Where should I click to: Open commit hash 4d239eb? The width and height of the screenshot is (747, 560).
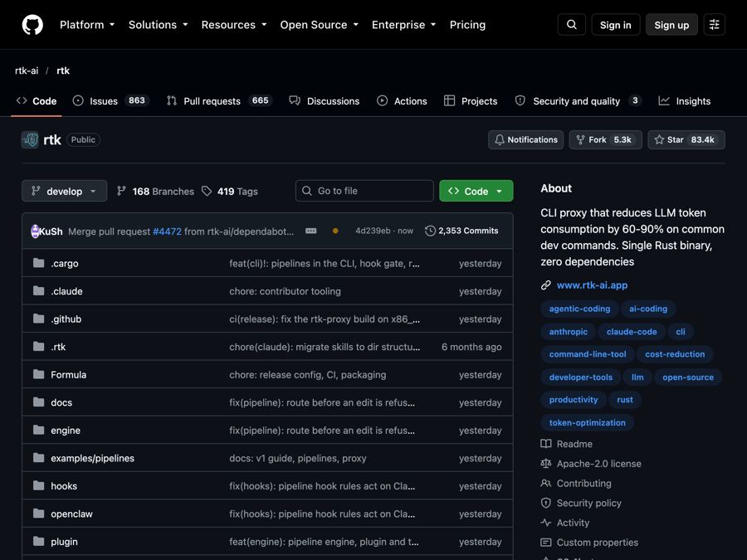[373, 231]
